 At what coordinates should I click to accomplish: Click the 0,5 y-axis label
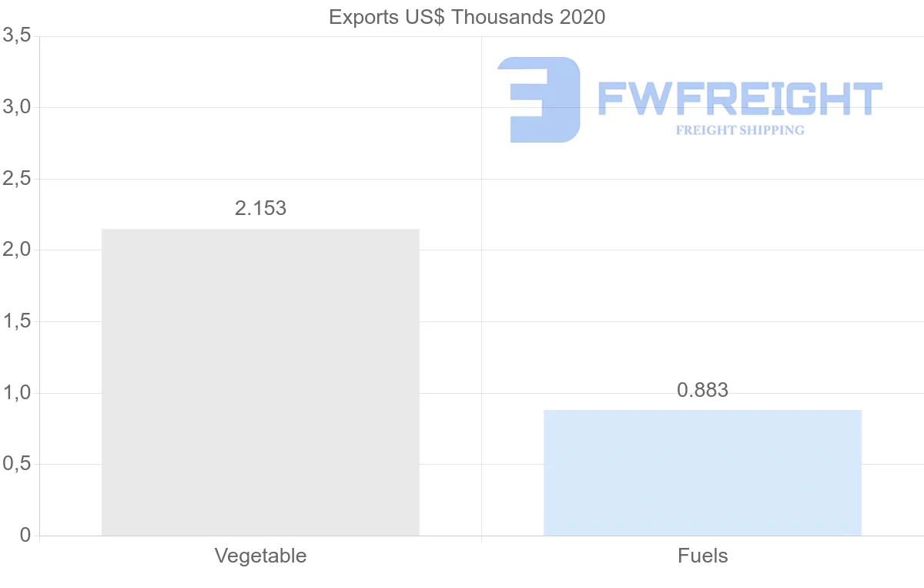(x=16, y=465)
